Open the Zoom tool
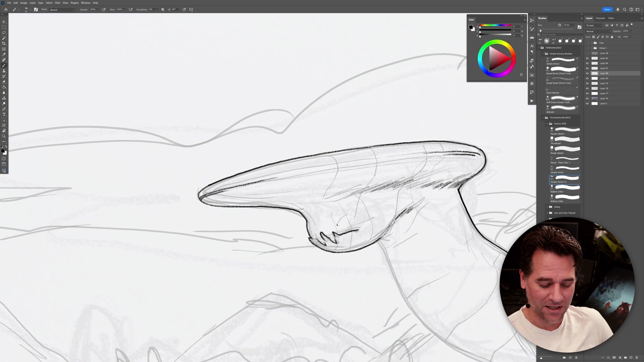Viewport: 644px width, 362px height. pos(4,136)
